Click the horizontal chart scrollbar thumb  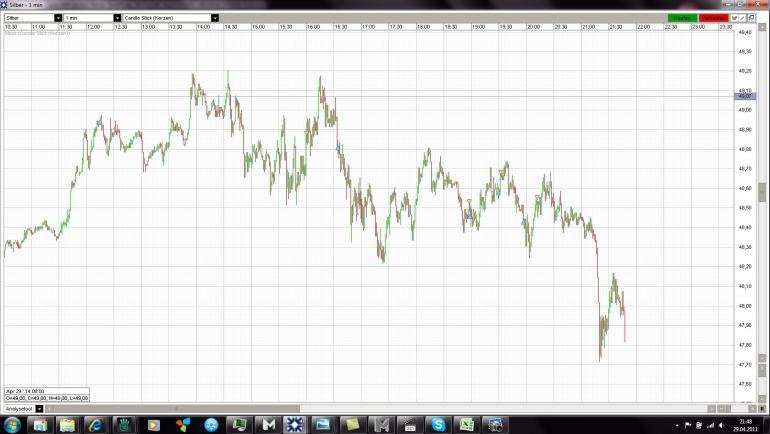pos(174,408)
